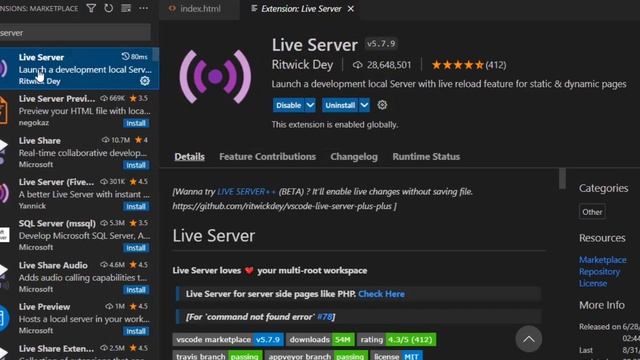Click the license MIT badge
The height and width of the screenshot is (360, 640).
pos(396,356)
